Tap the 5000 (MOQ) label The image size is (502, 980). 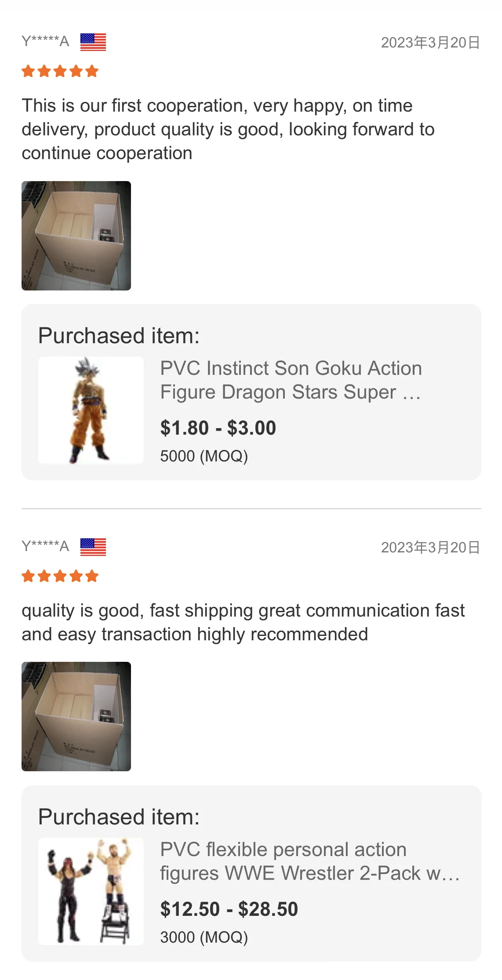coord(204,456)
